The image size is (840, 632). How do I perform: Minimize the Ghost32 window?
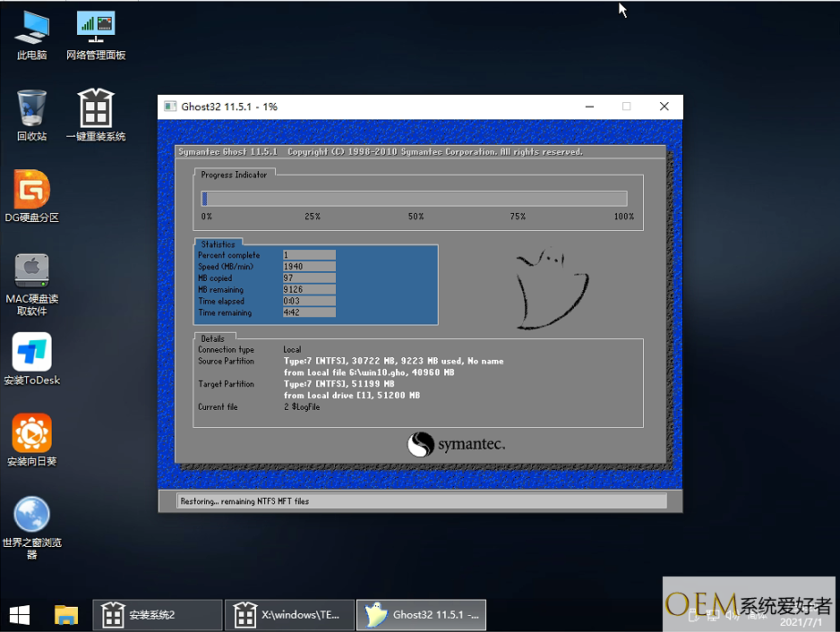(x=588, y=107)
